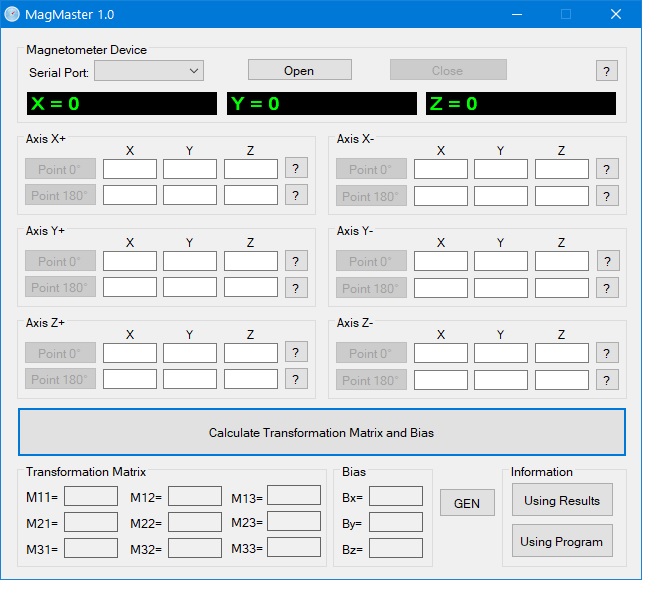Focus Axis Z+ Point 0° X field
Viewport: 657px width, 596px height.
130,353
